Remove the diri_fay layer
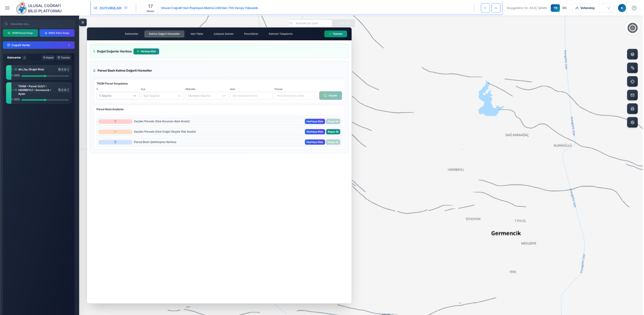The height and width of the screenshot is (315, 644). 65,69
